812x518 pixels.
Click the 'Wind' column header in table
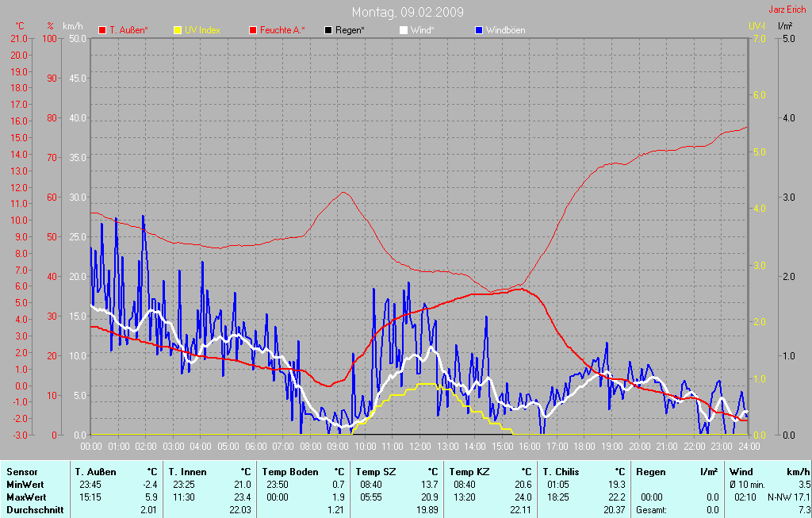[x=741, y=472]
